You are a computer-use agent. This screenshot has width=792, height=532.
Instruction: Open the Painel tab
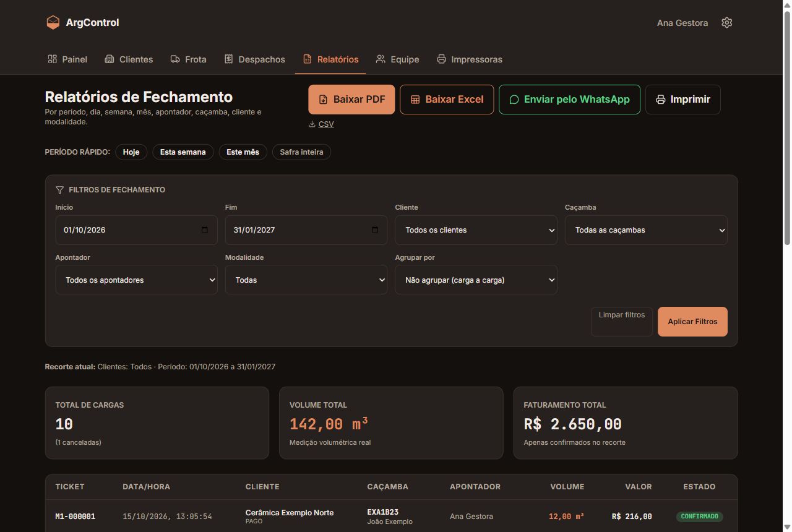tap(67, 59)
